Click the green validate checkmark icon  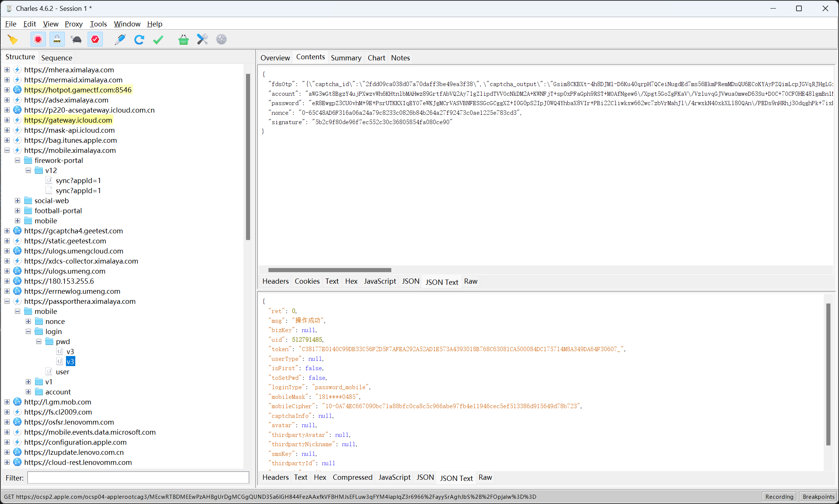click(x=158, y=40)
